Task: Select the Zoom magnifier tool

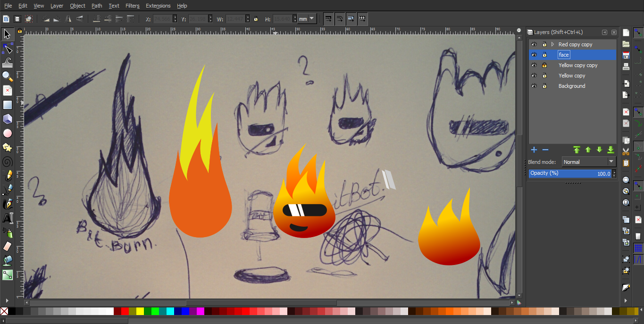Action: 8,76
